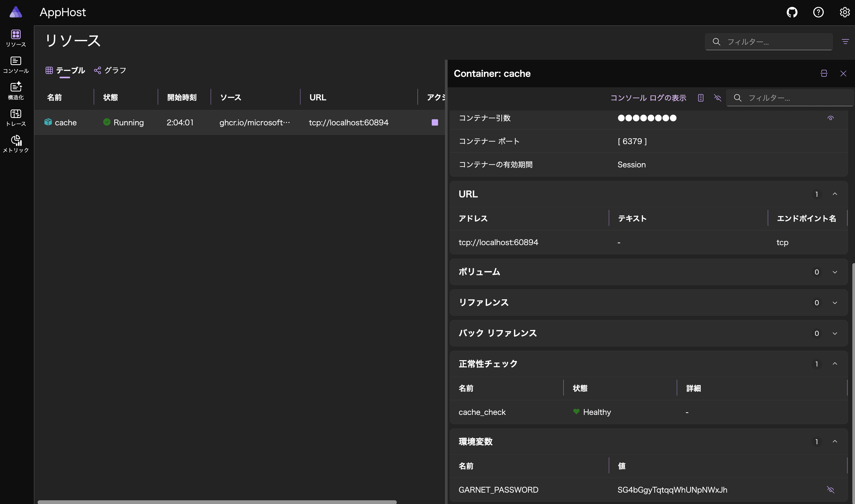This screenshot has height=504, width=855.
Task: Expand the ボリューム section
Action: (x=835, y=272)
